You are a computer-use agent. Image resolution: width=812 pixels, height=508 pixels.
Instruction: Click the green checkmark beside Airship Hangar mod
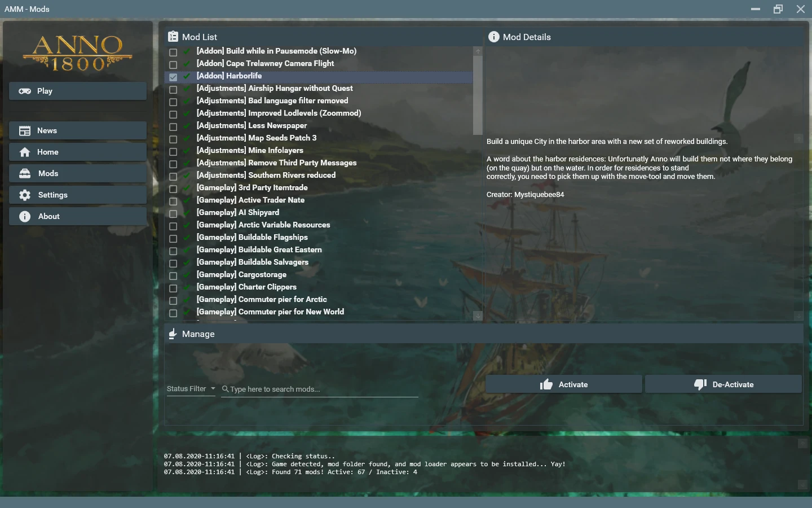[x=186, y=90]
